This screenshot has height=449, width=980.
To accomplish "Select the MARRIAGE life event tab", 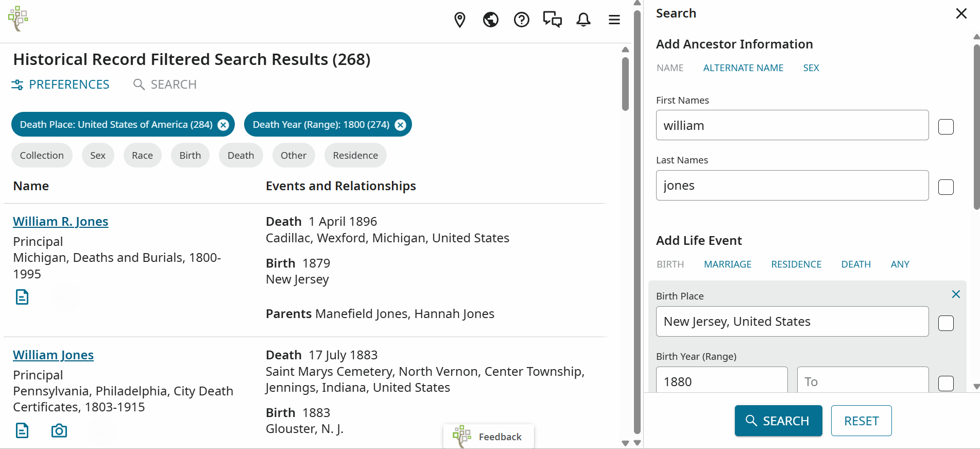I will coord(727,264).
